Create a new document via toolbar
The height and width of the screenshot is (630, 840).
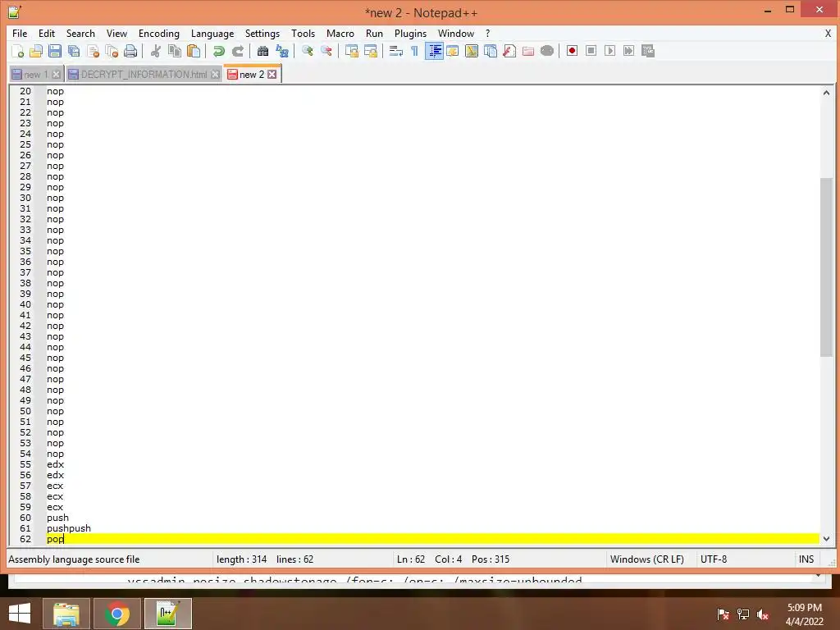click(x=18, y=51)
